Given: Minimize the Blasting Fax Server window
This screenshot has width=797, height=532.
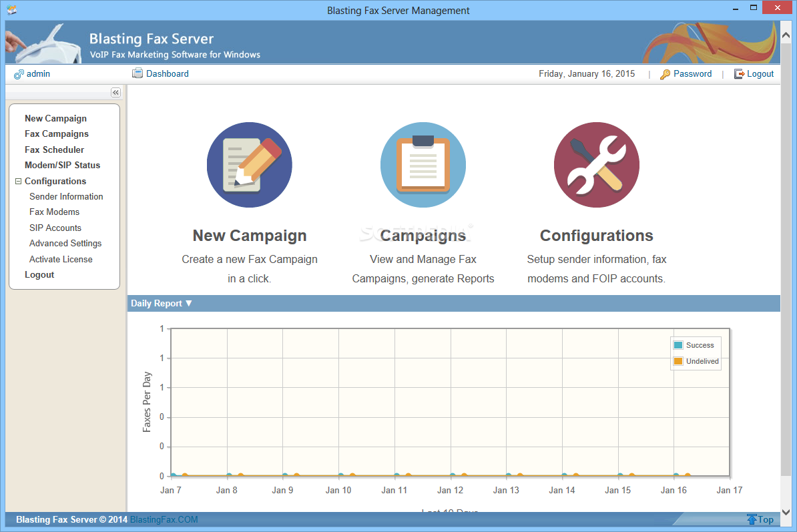Looking at the screenshot, I should [x=736, y=8].
